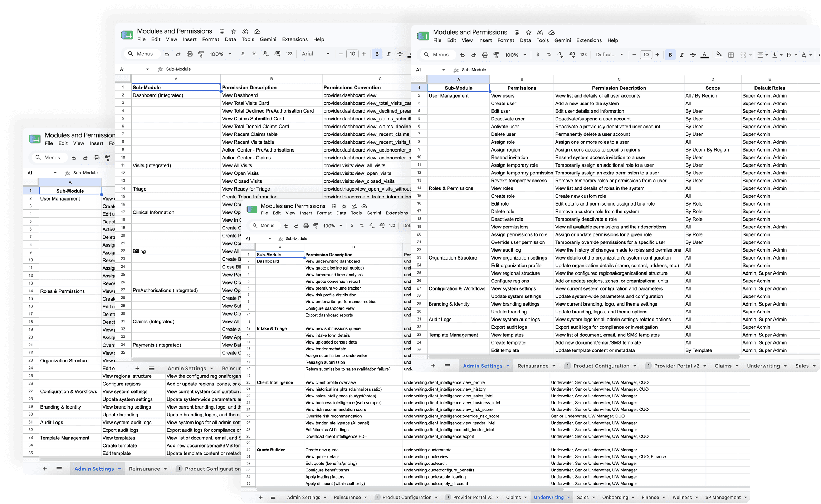Viewport: 821px width, 504px height.
Task: Click Redo in the window with Scope column
Action: pos(474,55)
